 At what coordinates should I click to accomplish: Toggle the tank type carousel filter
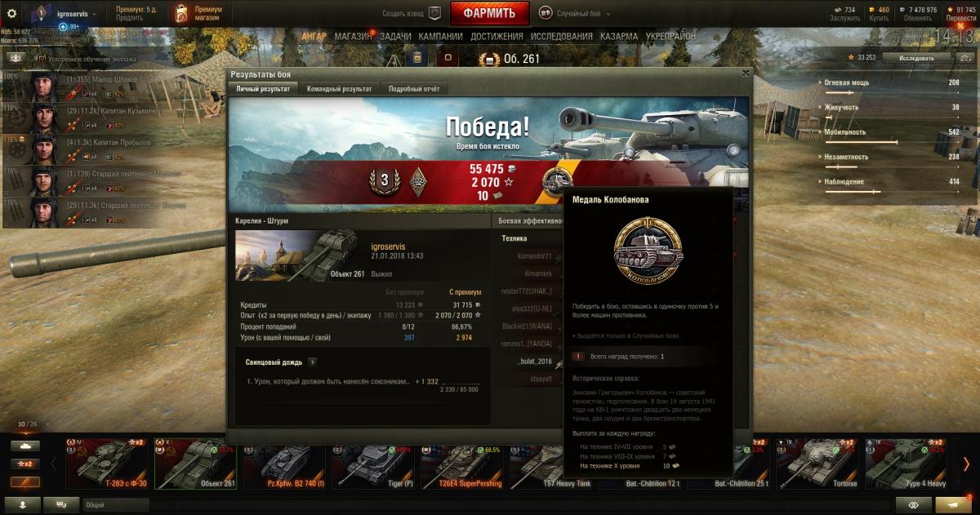[26, 446]
